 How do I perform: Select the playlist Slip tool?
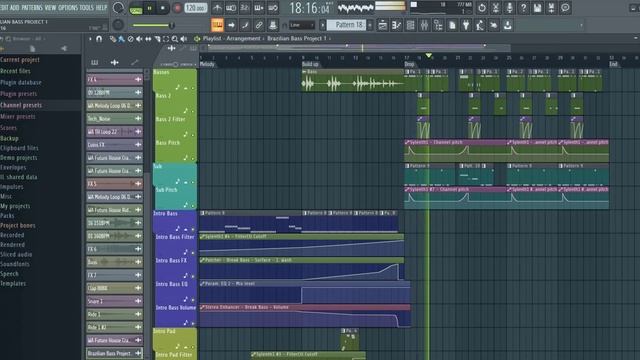(x=148, y=39)
